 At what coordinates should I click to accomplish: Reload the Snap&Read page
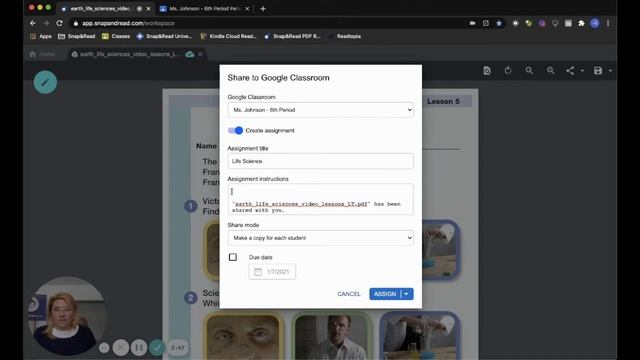point(60,23)
